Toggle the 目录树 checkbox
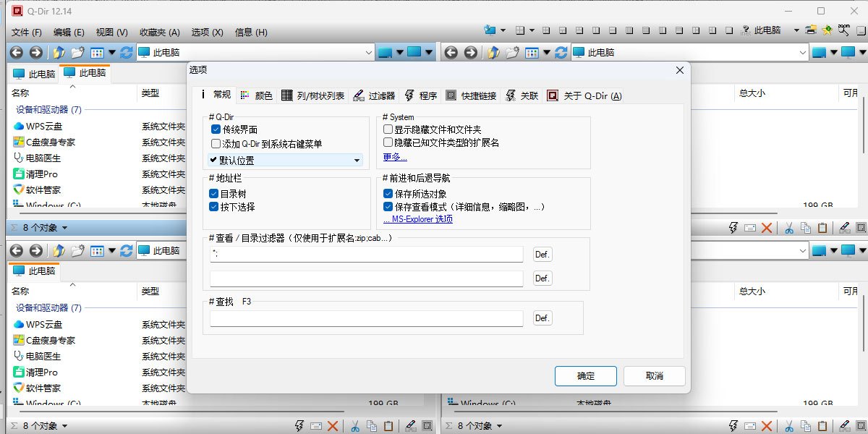This screenshot has height=434, width=868. [214, 194]
